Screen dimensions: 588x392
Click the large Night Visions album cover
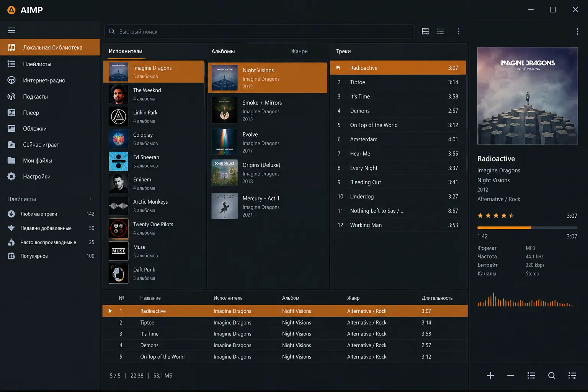(528, 96)
